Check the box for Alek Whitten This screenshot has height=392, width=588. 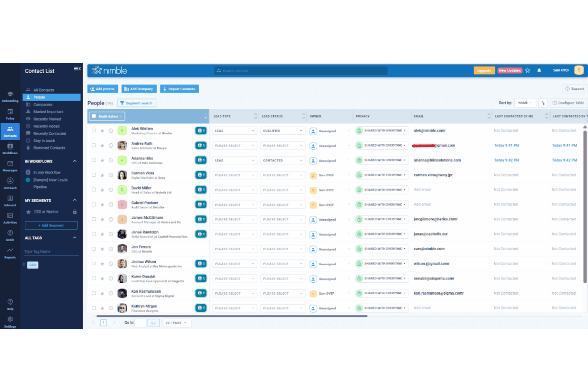[x=94, y=130]
